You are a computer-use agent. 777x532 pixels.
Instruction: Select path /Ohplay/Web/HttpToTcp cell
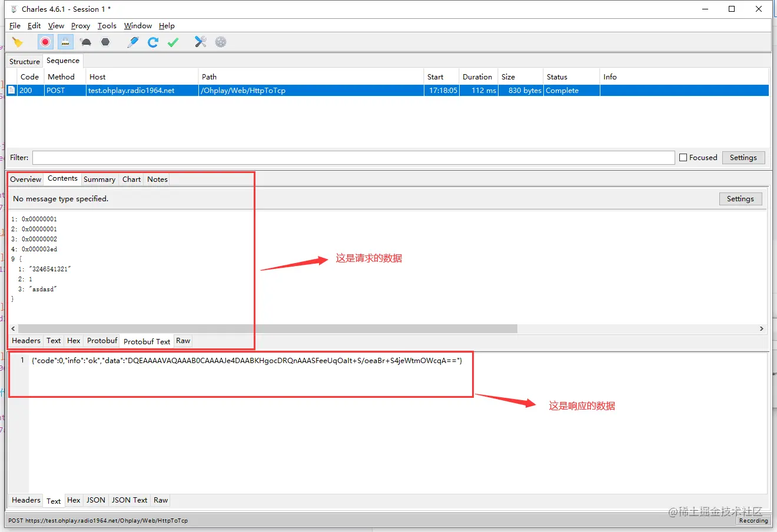click(x=311, y=91)
